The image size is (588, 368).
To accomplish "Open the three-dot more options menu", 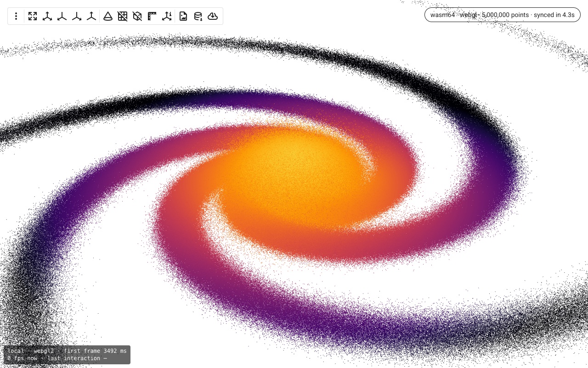I will pyautogui.click(x=16, y=16).
